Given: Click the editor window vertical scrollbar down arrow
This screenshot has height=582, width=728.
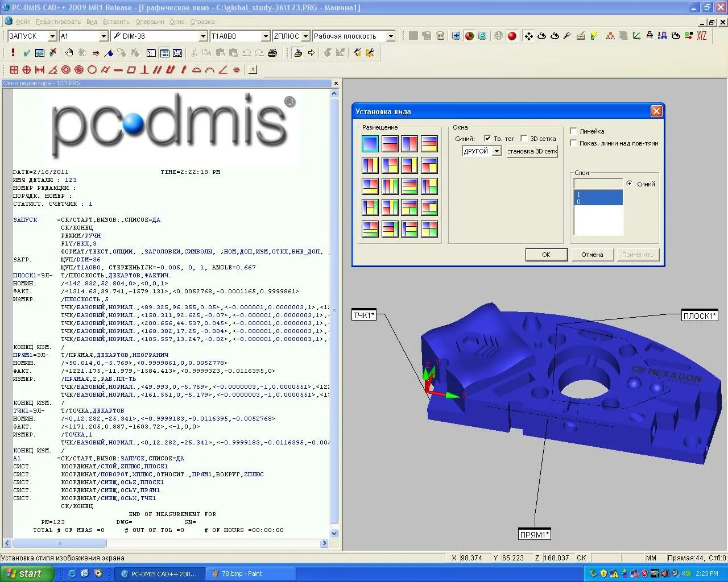Looking at the screenshot, I should (x=334, y=534).
